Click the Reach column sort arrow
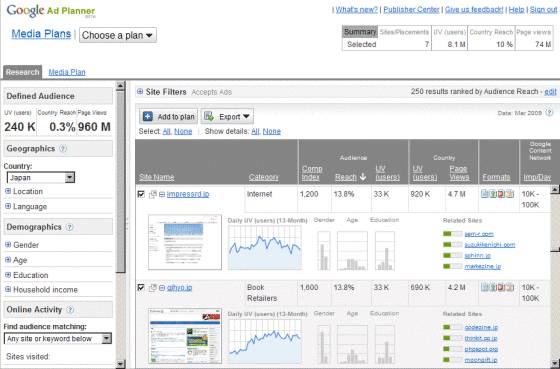This screenshot has height=369, width=560. click(363, 177)
